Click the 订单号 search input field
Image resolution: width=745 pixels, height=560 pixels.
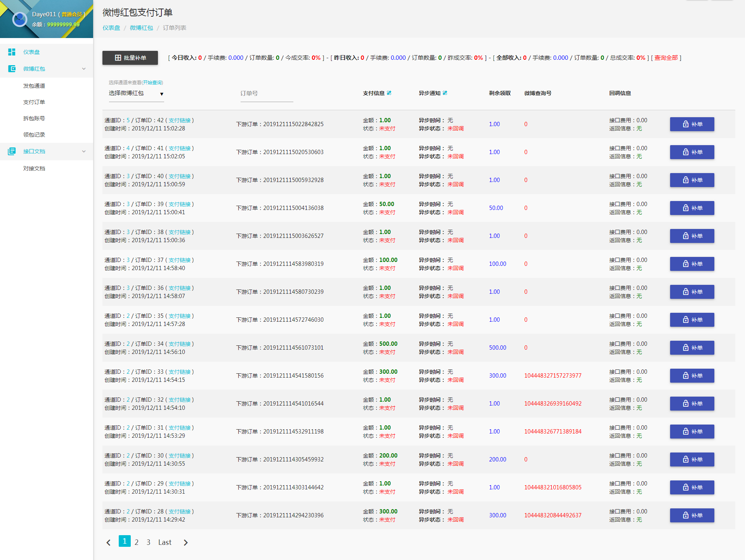[x=267, y=94]
